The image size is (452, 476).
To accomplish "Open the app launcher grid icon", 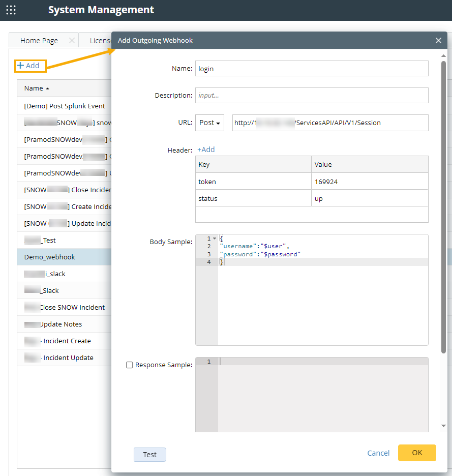I will pyautogui.click(x=11, y=10).
